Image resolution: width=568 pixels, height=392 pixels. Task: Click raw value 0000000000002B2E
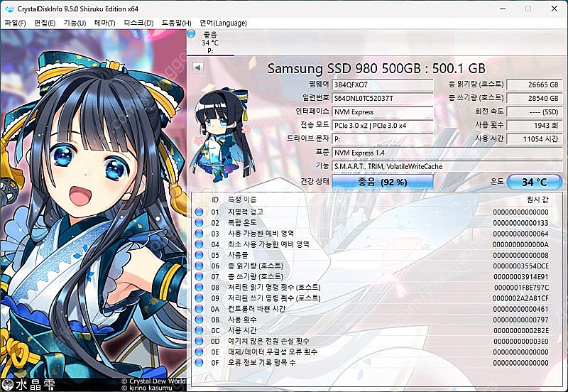pos(521,330)
